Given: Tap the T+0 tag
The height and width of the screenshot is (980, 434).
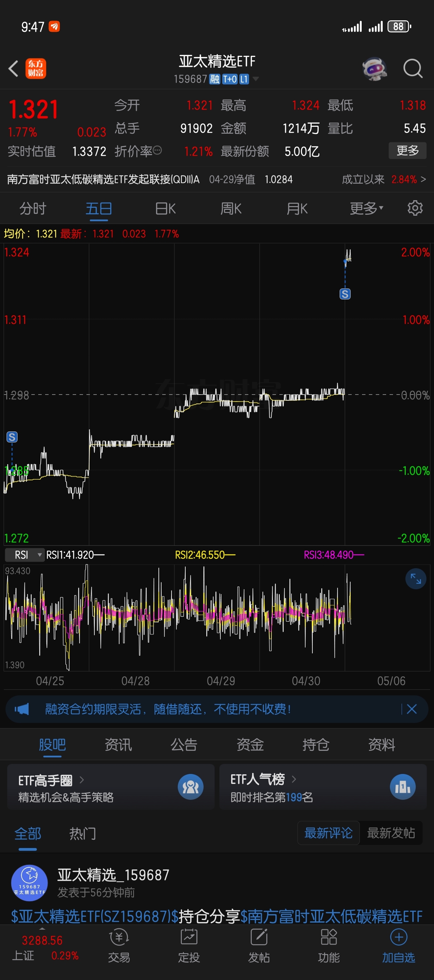Looking at the screenshot, I should (x=230, y=79).
